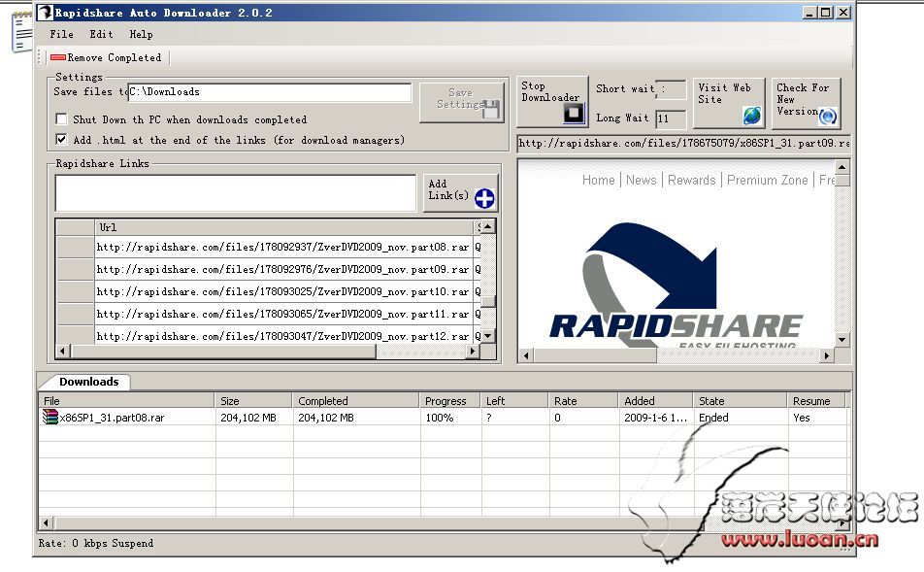Click the links list horizontal scrollbar thumb
The image size is (924, 572).
point(223,352)
